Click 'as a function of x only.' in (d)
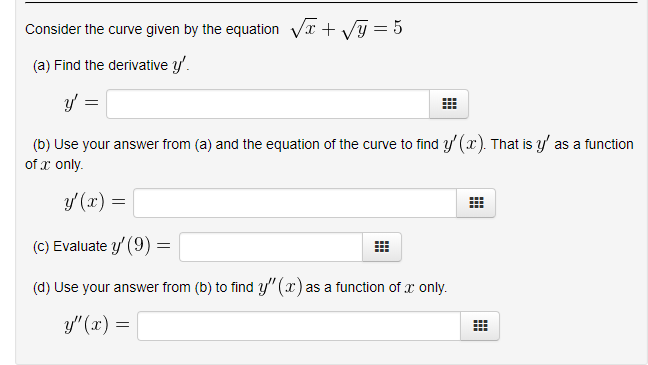The width and height of the screenshot is (648, 365). click(376, 287)
